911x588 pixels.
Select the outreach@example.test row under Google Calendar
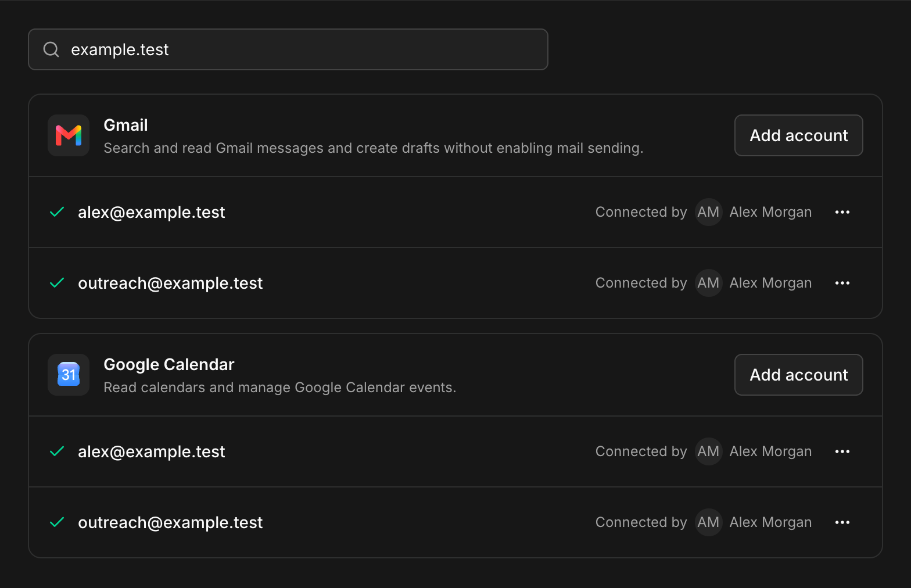(455, 522)
